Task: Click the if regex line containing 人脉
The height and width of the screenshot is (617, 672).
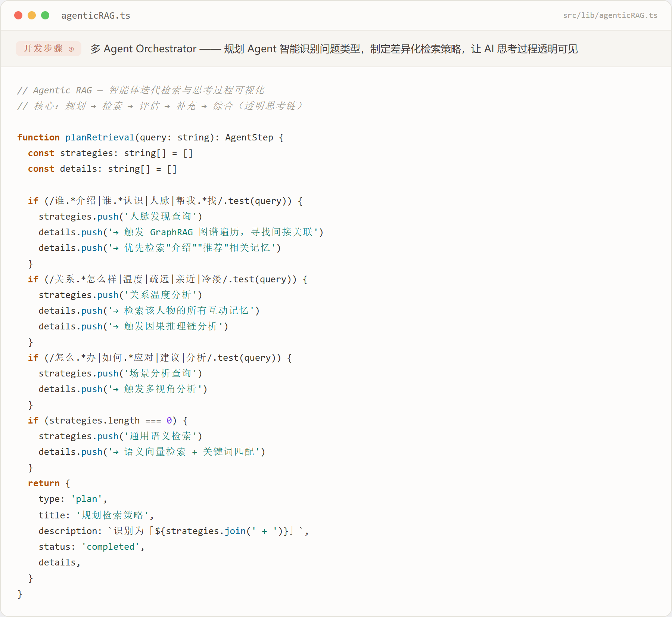Action: tap(165, 201)
